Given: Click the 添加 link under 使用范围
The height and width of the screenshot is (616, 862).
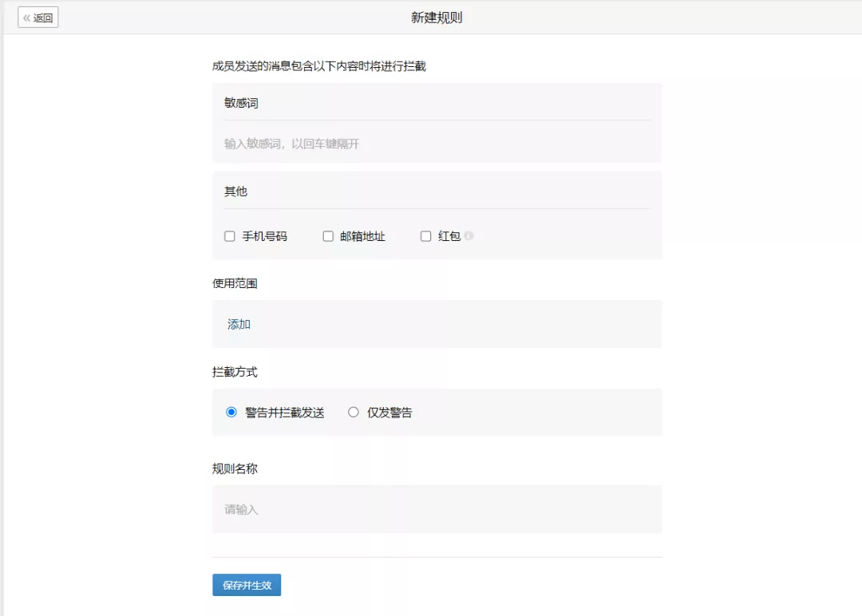Looking at the screenshot, I should pyautogui.click(x=239, y=324).
